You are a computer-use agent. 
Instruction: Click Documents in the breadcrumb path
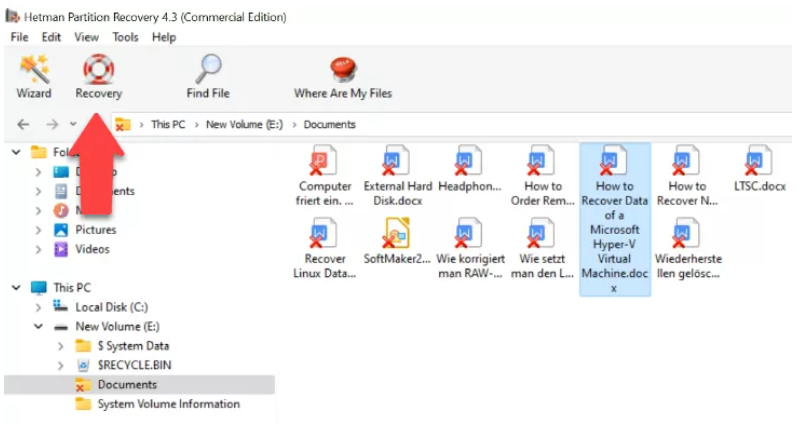click(x=329, y=125)
